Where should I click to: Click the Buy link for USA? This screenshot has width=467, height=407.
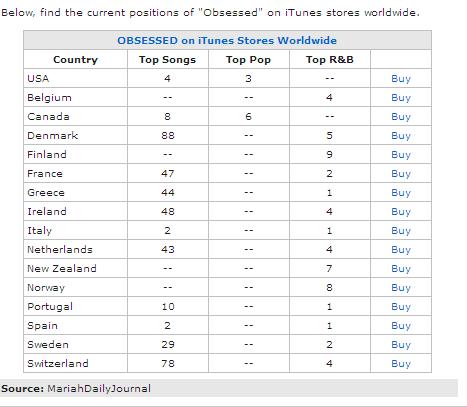point(401,79)
